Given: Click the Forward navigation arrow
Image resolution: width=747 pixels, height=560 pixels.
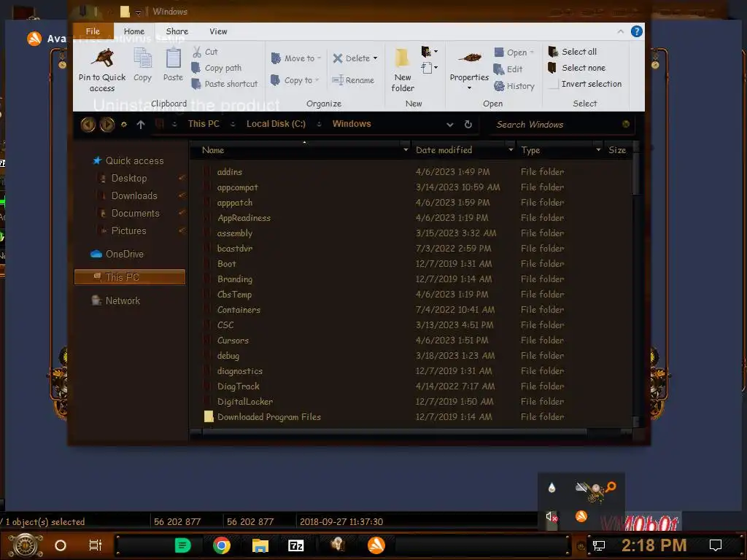Looking at the screenshot, I should click(107, 124).
